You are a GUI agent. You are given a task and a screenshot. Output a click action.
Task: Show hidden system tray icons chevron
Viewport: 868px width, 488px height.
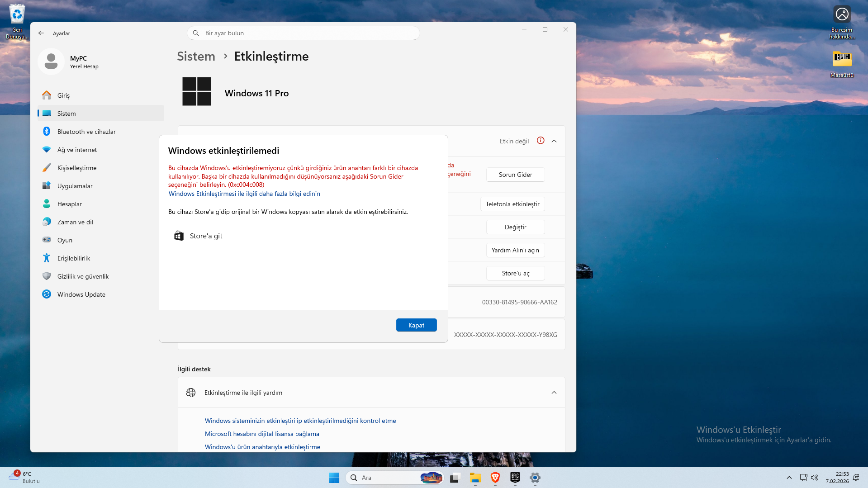(789, 478)
